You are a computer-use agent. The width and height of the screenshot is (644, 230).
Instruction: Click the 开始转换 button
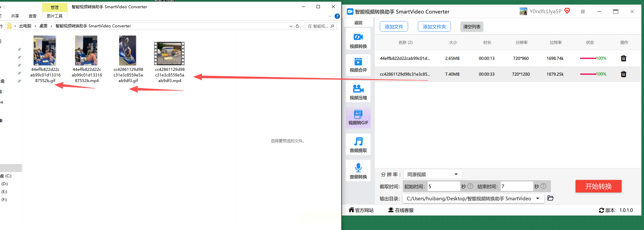tap(598, 186)
